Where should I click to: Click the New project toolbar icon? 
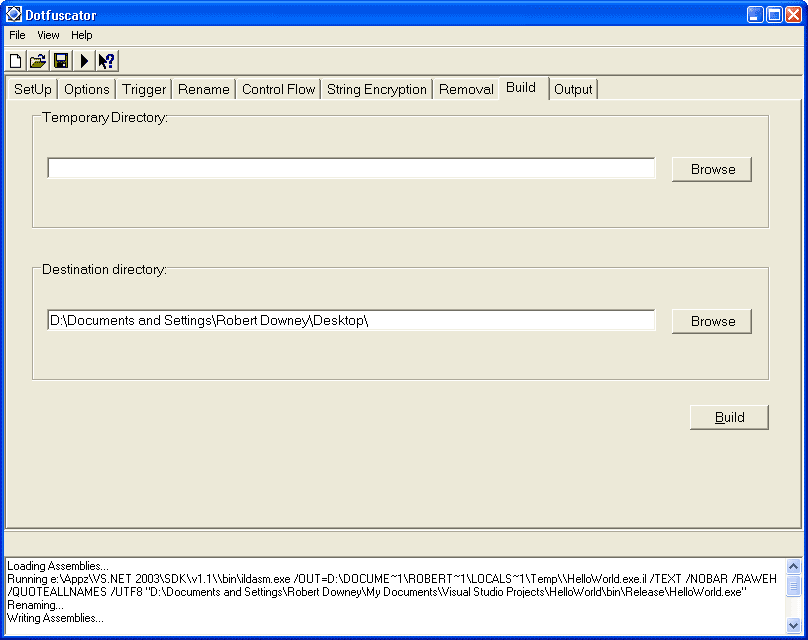[15, 61]
